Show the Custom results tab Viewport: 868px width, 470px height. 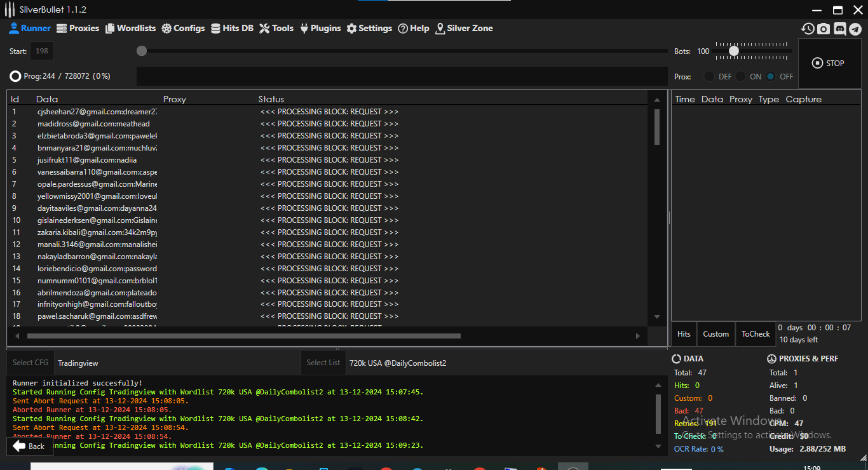(x=716, y=334)
